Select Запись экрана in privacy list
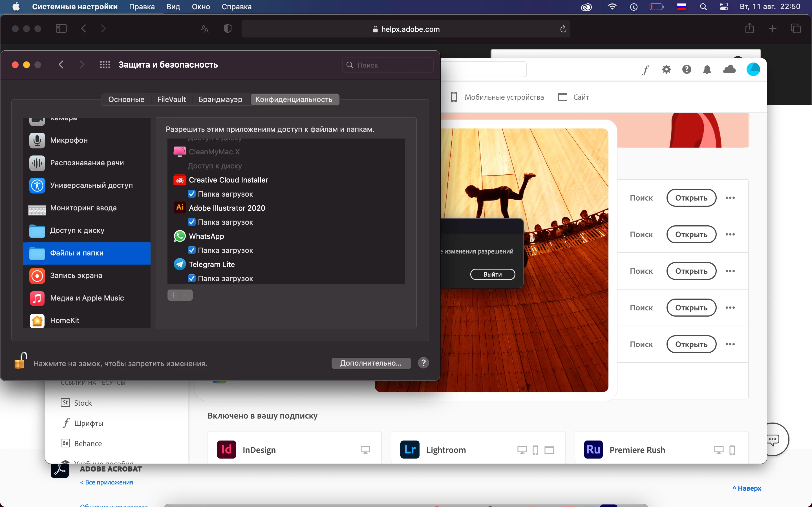 (x=76, y=276)
